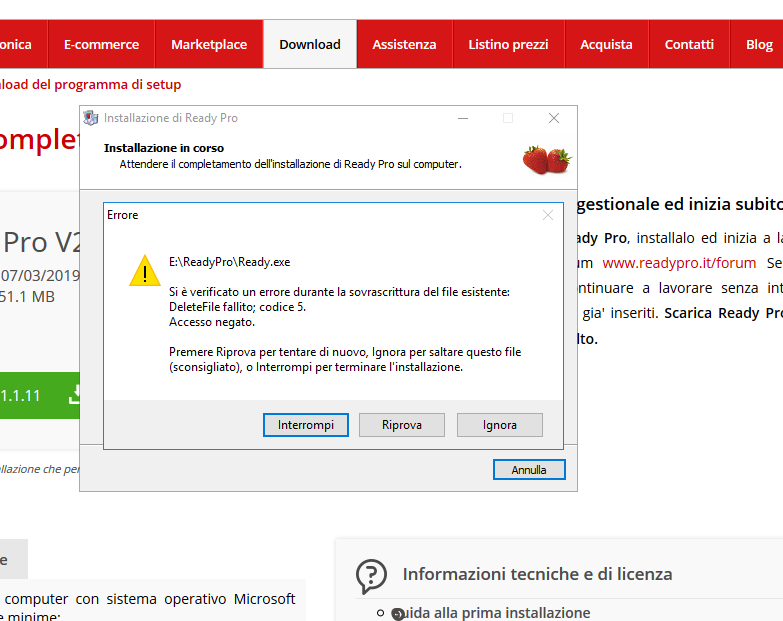Go to the Acquista page
783x621 pixels.
click(x=606, y=44)
